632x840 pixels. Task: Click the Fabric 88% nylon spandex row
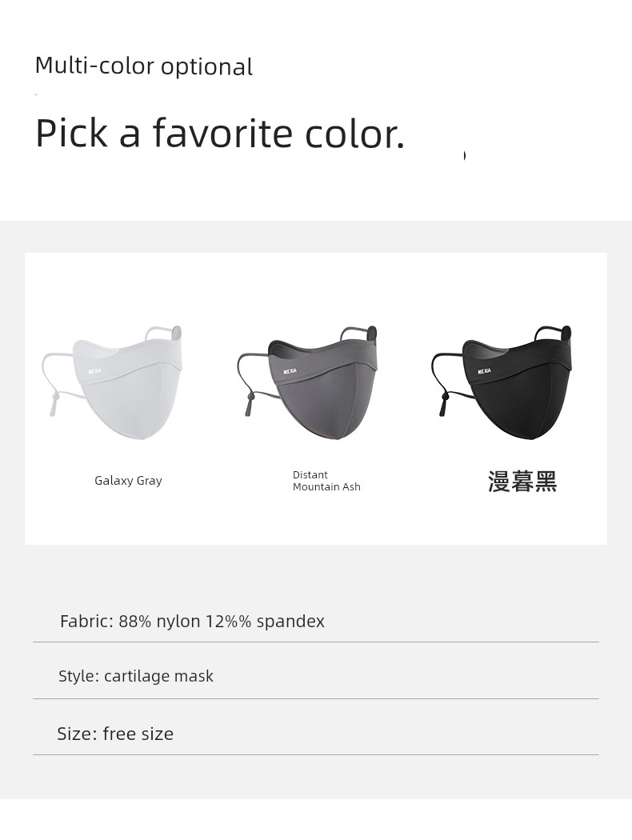(x=316, y=622)
